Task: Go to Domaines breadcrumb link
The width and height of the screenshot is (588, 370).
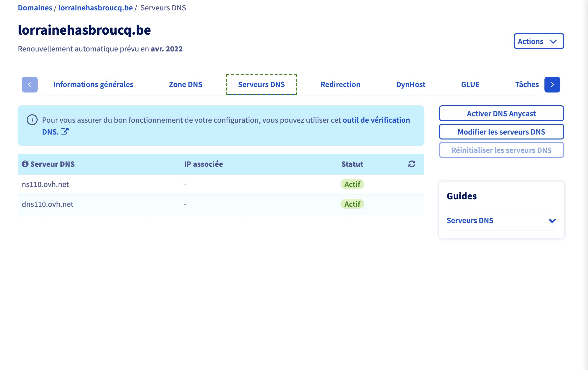Action: 35,8
